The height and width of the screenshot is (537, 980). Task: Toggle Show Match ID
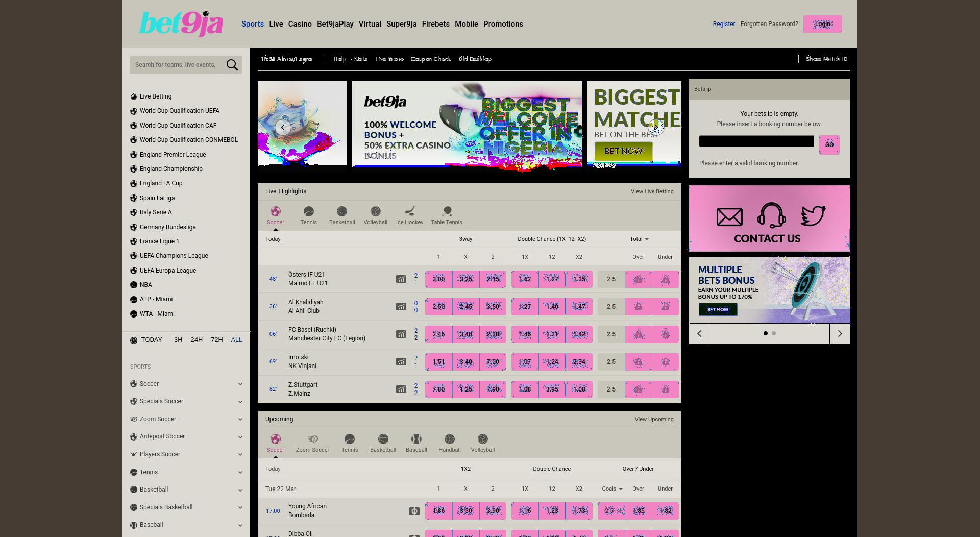[827, 59]
